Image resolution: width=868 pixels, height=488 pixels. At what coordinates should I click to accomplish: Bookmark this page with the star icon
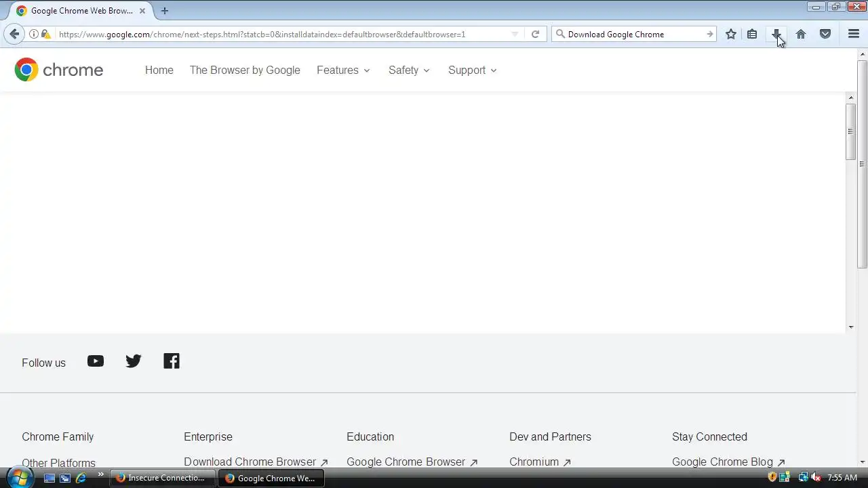pyautogui.click(x=730, y=34)
